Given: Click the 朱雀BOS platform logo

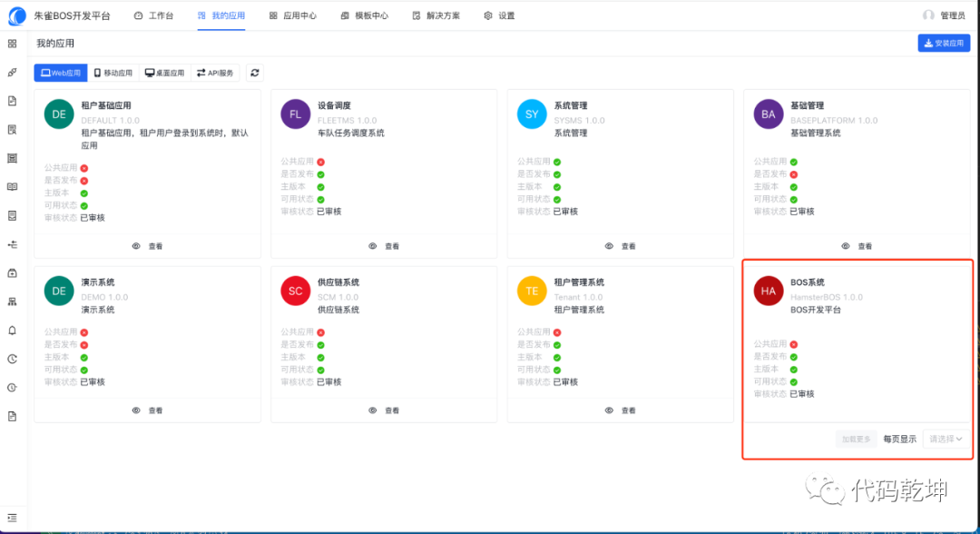Looking at the screenshot, I should pyautogui.click(x=17, y=15).
